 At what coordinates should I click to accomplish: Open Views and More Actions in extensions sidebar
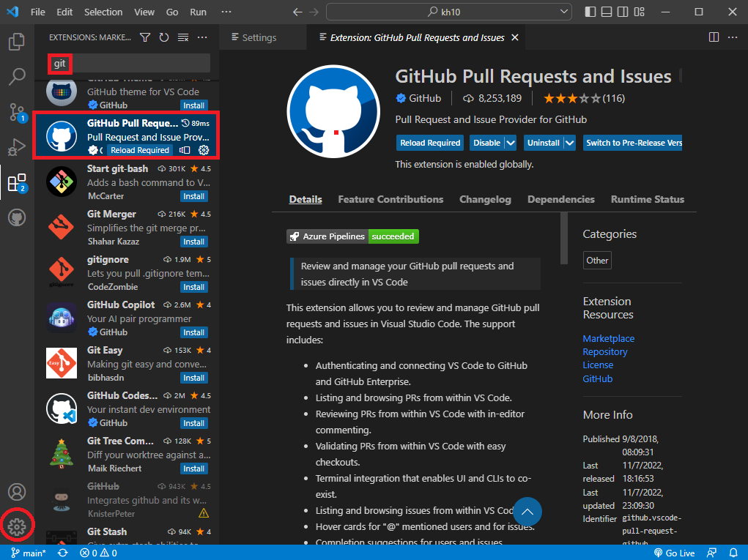click(202, 37)
